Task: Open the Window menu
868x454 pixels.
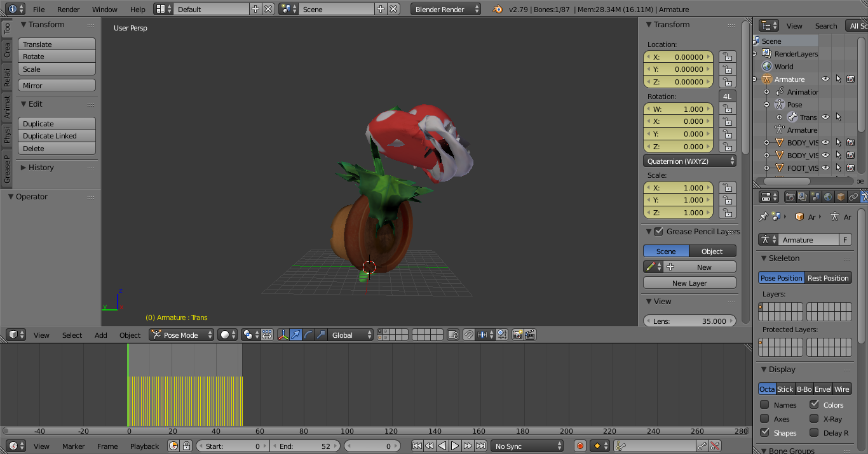Action: pos(105,9)
